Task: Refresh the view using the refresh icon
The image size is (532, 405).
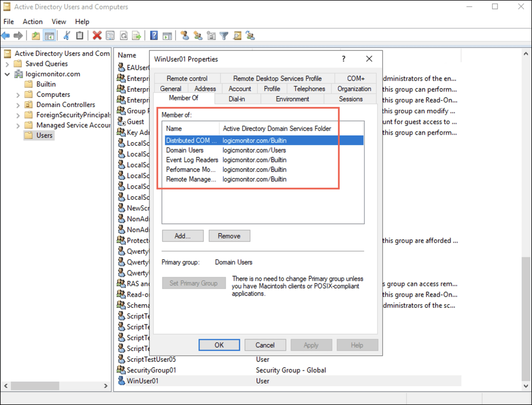Action: pos(124,35)
